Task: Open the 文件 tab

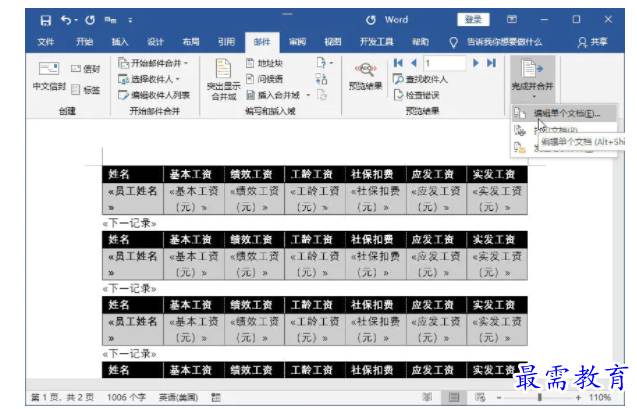Action: click(x=46, y=42)
